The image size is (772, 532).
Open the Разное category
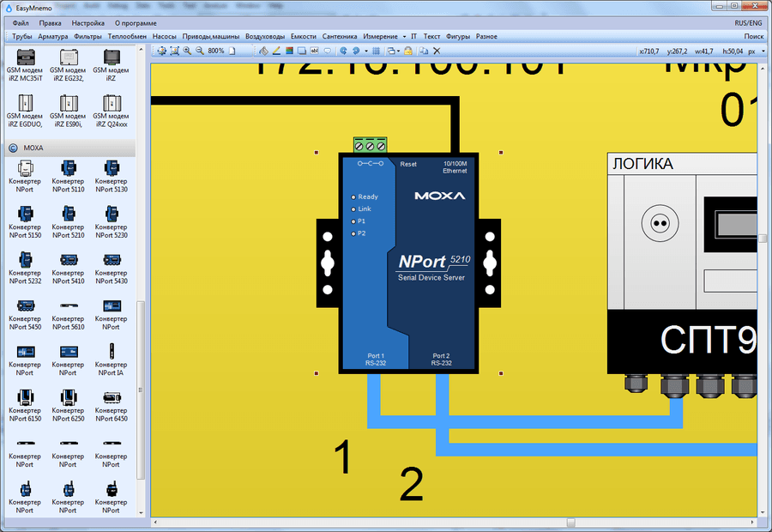486,36
